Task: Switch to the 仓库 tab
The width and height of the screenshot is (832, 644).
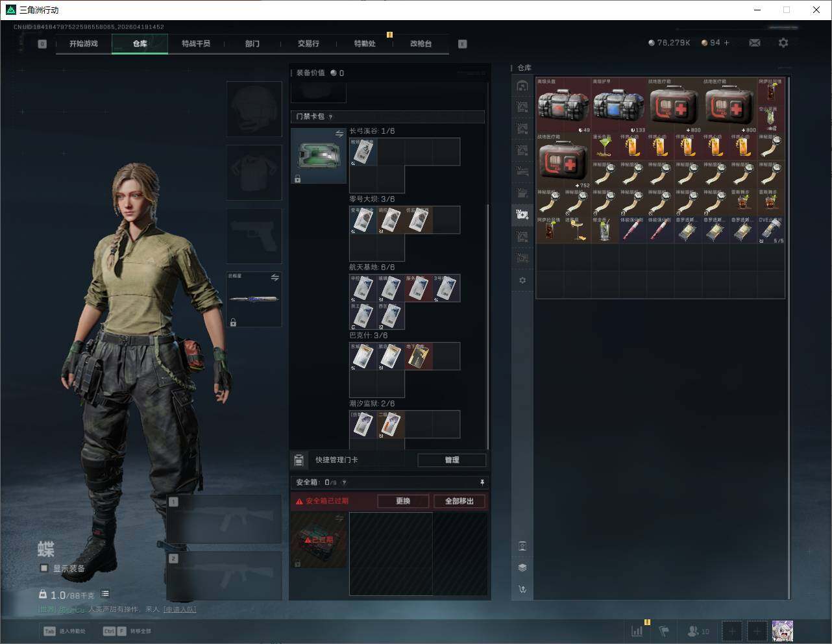Action: click(140, 43)
